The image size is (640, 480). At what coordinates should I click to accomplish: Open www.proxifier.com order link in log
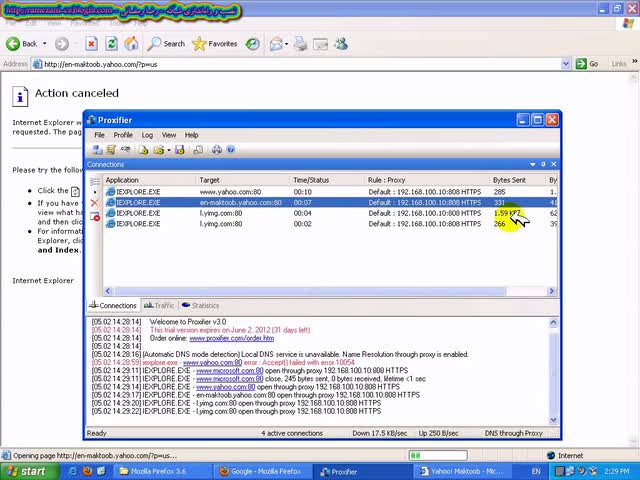tap(231, 338)
